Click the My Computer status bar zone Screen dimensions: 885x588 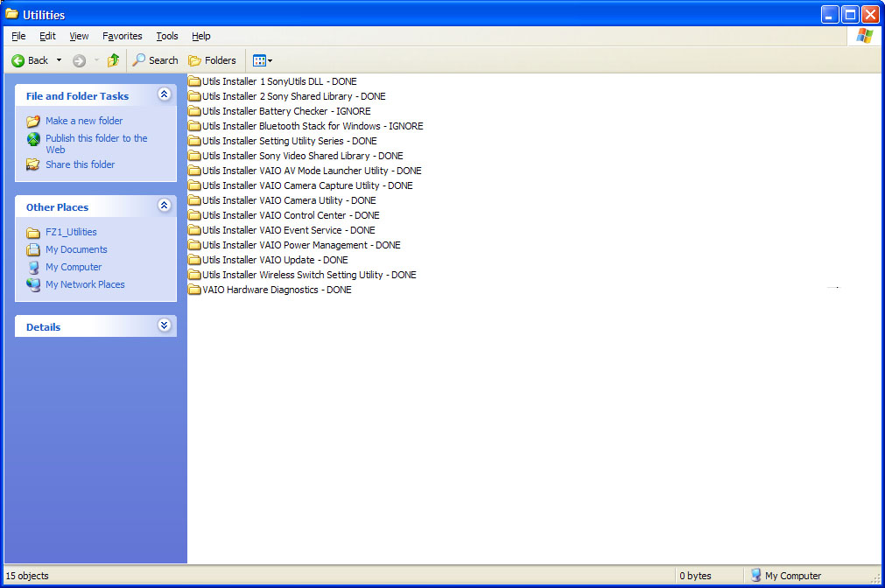point(786,576)
